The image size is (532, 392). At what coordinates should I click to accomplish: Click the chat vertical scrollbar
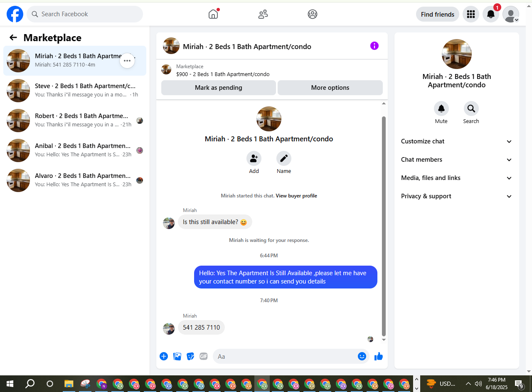click(x=384, y=226)
